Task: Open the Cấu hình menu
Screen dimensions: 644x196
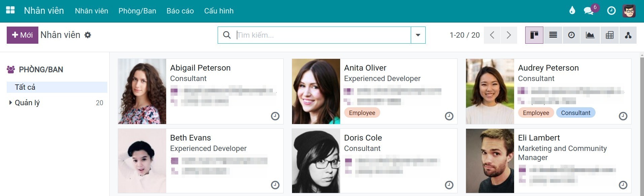Action: point(219,11)
